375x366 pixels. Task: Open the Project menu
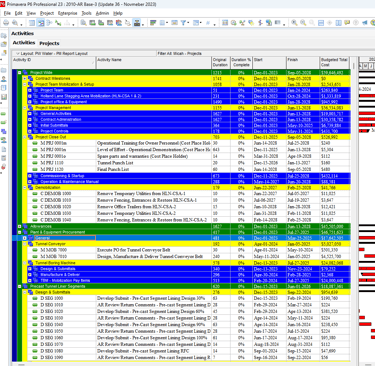47,13
